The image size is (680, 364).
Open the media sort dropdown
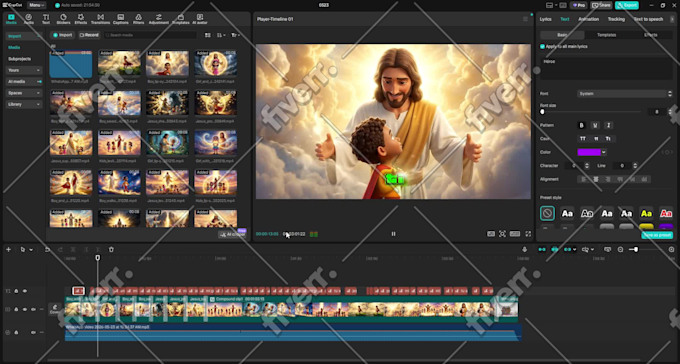click(221, 35)
